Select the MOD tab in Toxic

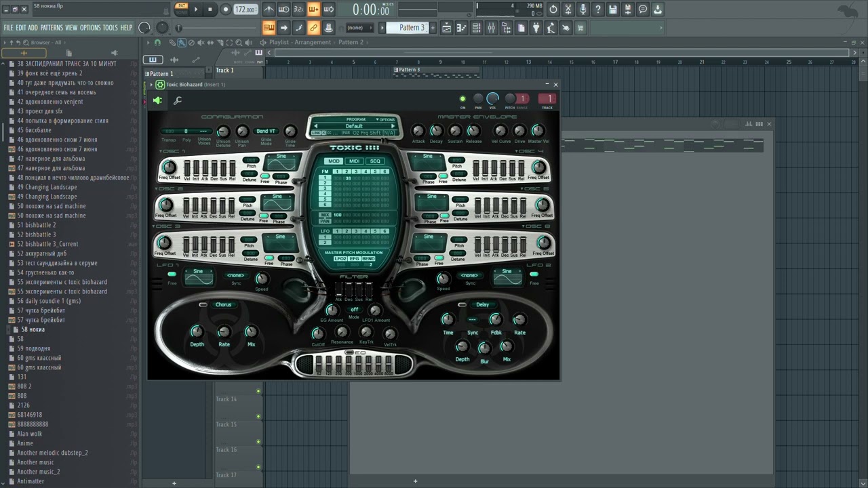334,161
